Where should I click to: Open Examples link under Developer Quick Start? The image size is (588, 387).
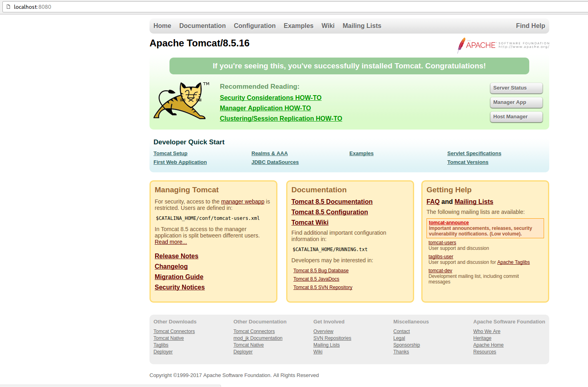point(361,154)
